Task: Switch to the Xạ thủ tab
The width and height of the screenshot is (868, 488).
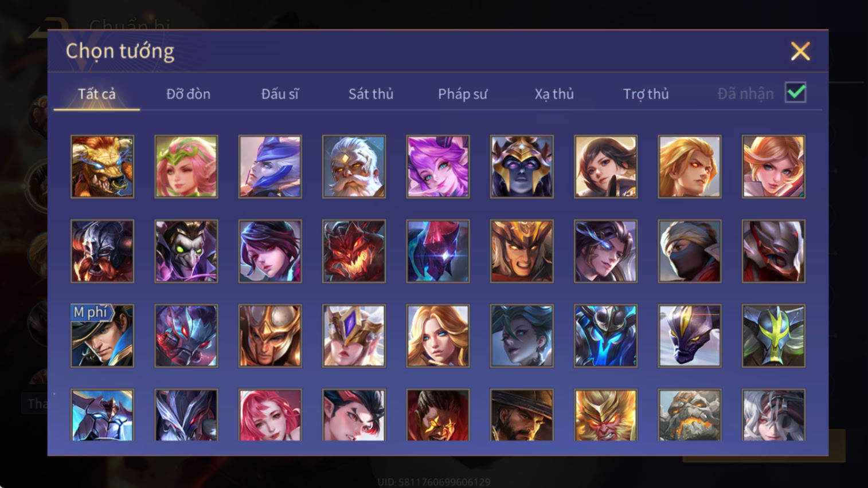Action: (x=554, y=94)
